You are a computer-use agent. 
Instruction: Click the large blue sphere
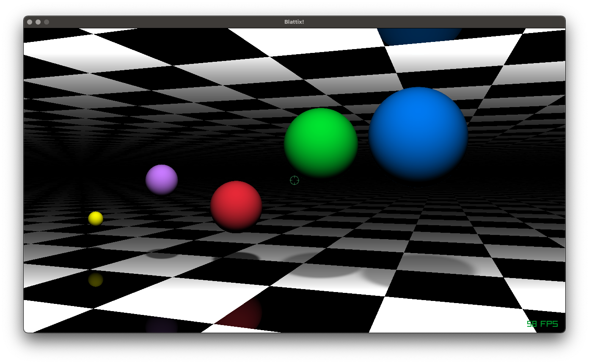tap(418, 135)
